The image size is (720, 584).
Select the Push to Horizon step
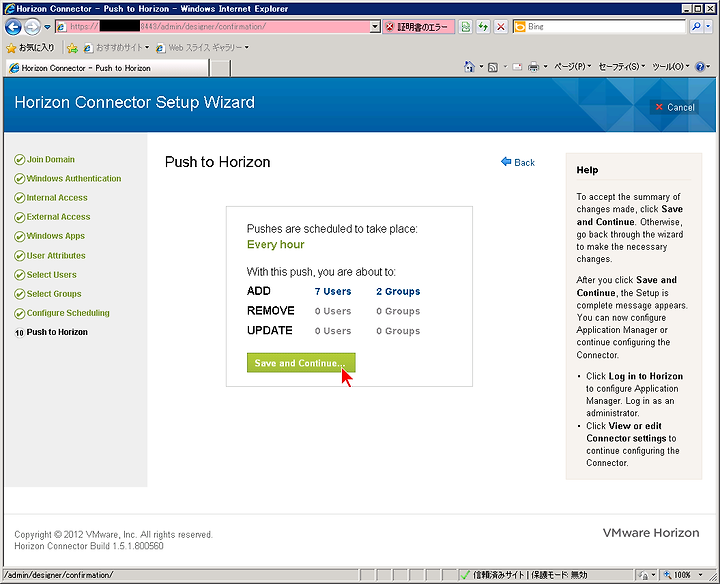click(x=57, y=332)
